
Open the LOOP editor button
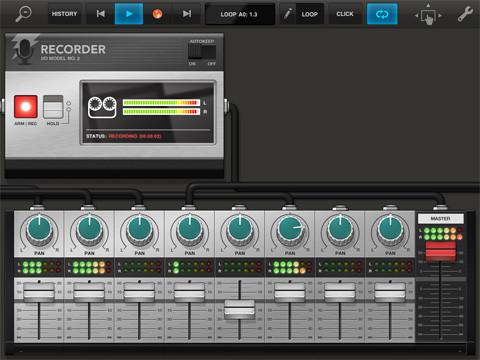coord(310,14)
